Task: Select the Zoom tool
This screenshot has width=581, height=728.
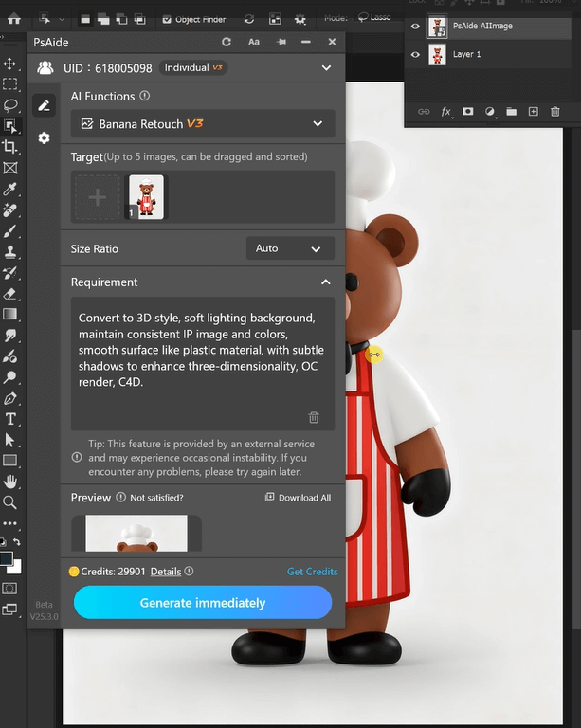Action: coord(10,502)
